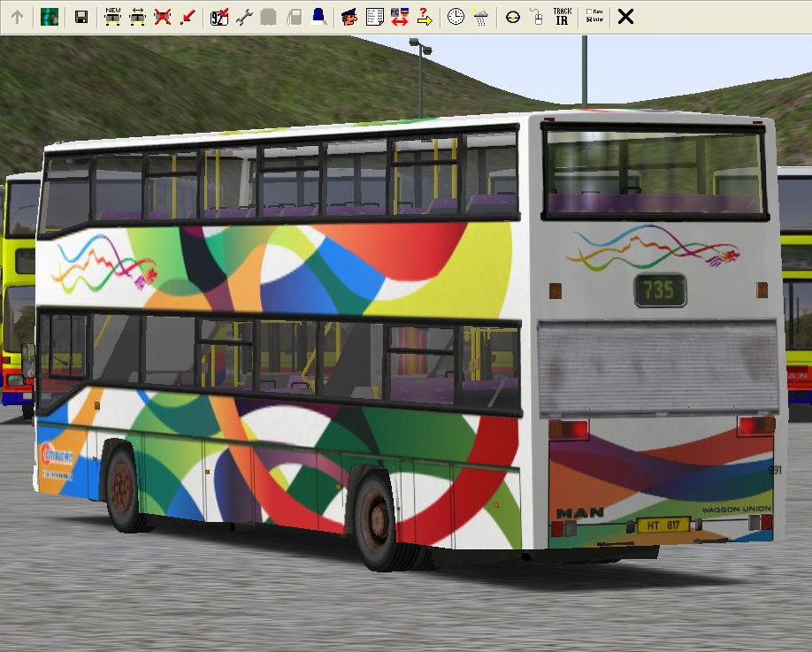Image resolution: width=812 pixels, height=652 pixels.
Task: Refuel using the fuel pump icon
Action: 295,17
